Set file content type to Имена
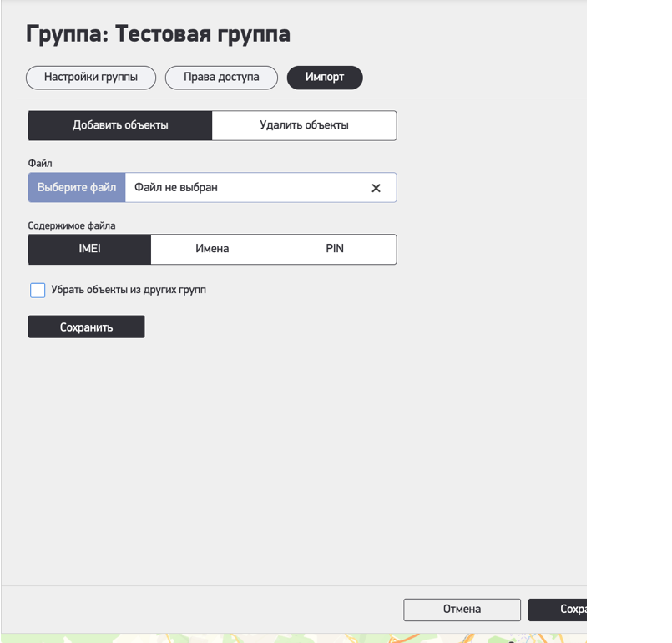 [212, 250]
